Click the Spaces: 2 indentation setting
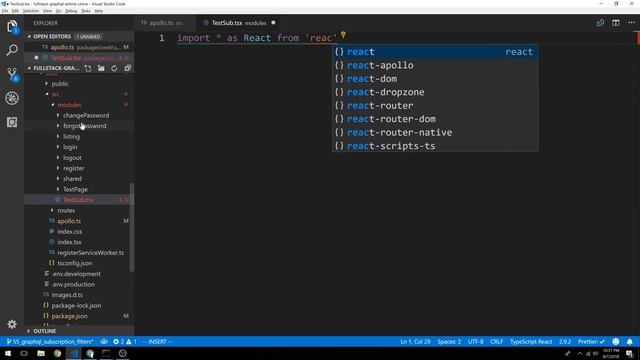 (449, 342)
